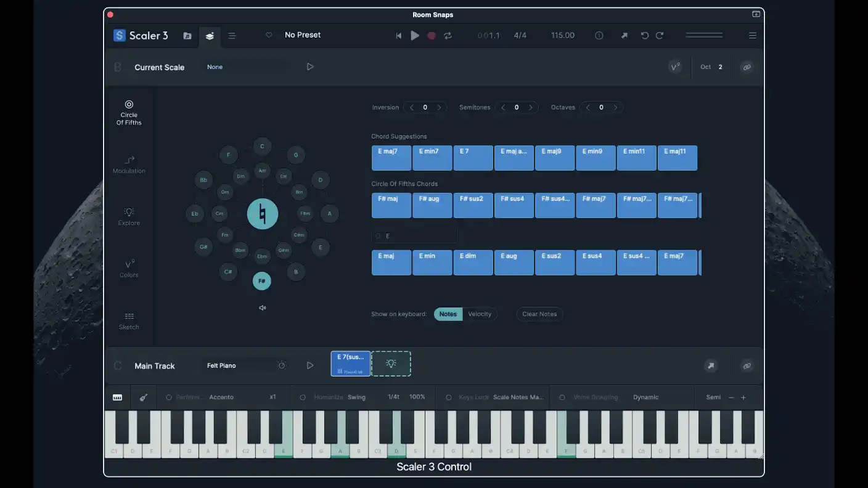Open the Felt Piano instrument dropdown
This screenshot has height=488, width=868.
click(x=237, y=365)
